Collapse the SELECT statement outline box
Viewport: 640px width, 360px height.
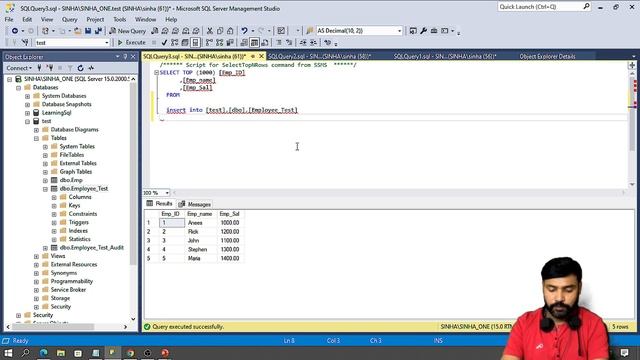tap(156, 73)
